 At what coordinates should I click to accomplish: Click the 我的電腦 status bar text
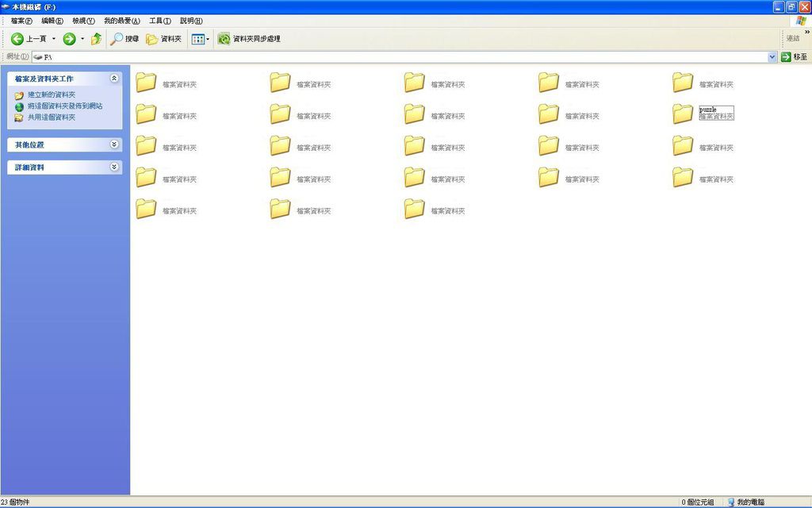751,502
